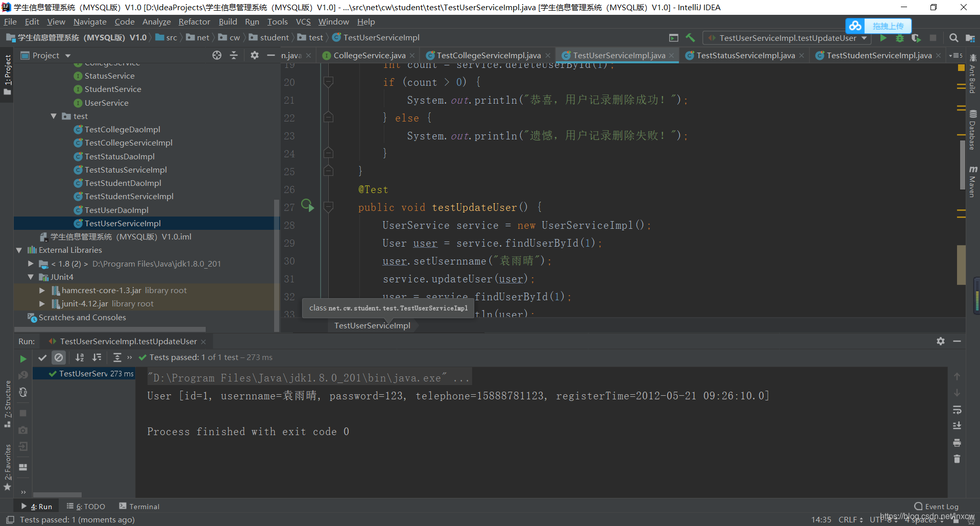Screen dimensions: 980x526
Task: Open the Project view dropdown arrow
Action: (68, 56)
